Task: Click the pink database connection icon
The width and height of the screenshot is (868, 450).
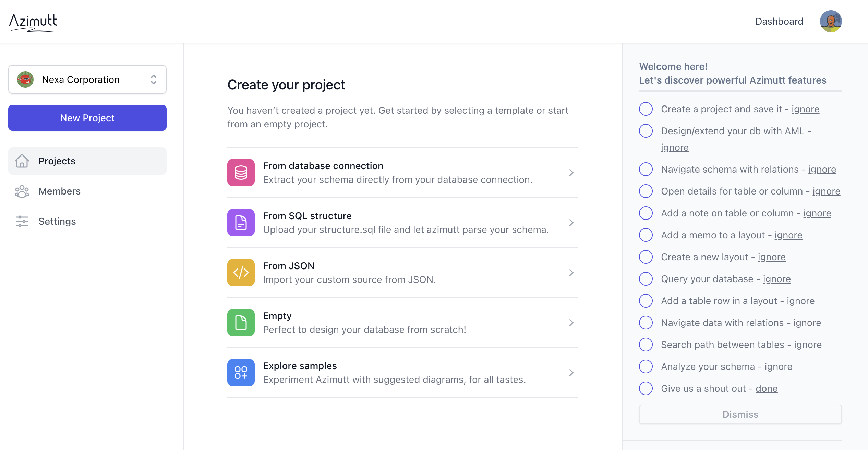Action: [241, 173]
